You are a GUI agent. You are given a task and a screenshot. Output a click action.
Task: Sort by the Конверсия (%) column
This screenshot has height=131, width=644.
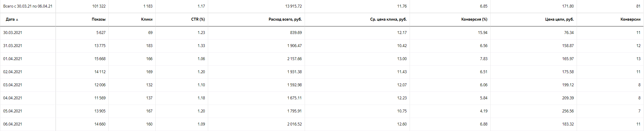474,19
